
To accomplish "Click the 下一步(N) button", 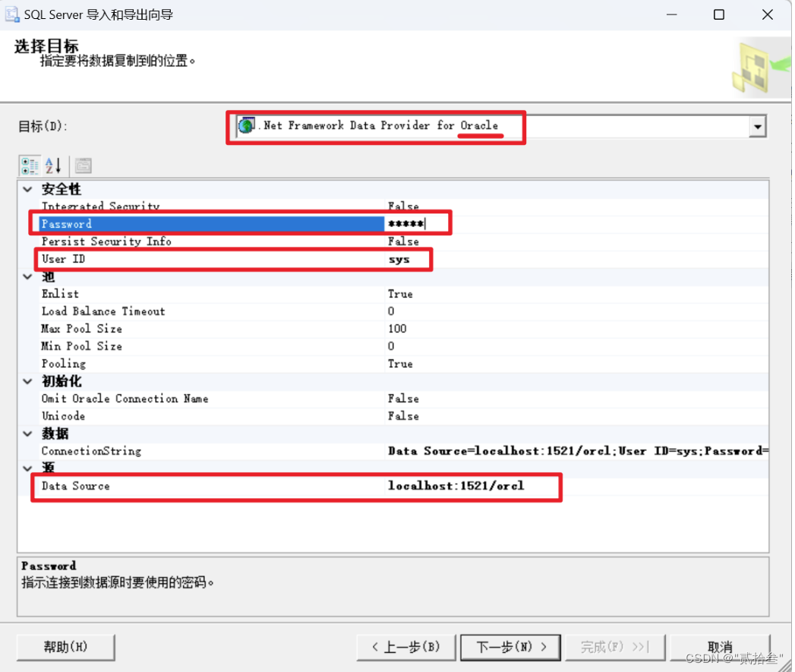I will [510, 647].
